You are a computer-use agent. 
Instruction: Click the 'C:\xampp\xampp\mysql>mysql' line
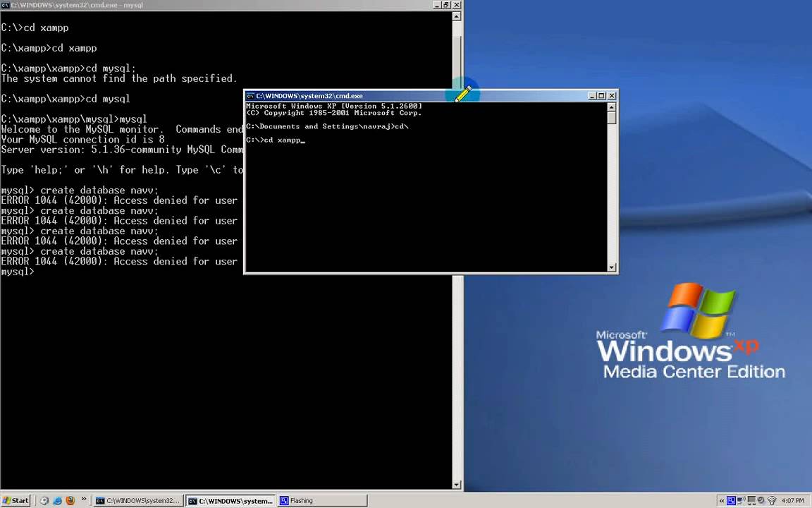click(x=74, y=119)
